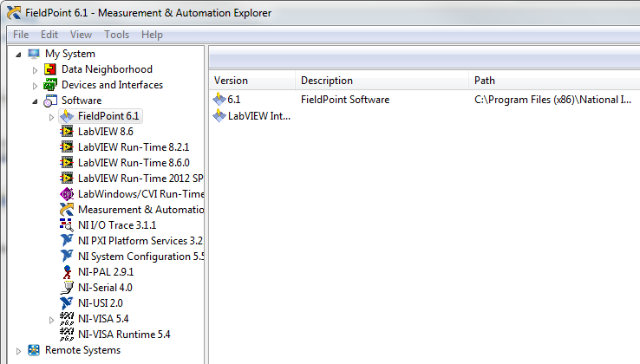Click the LabVIEW Run-Time 8.6.0 icon

pos(67,162)
